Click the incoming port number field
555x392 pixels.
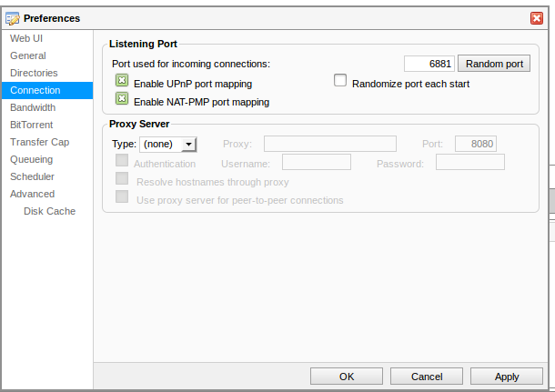(429, 64)
